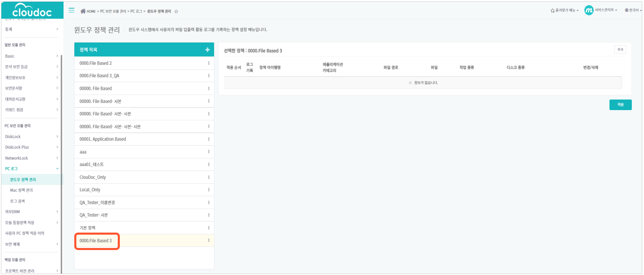
Task: Expand the 개인정보보호 menu
Action: pyautogui.click(x=31, y=78)
